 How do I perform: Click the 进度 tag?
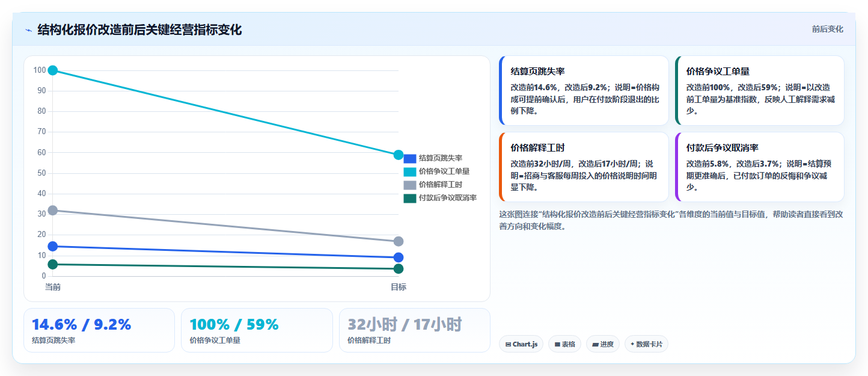pos(603,344)
